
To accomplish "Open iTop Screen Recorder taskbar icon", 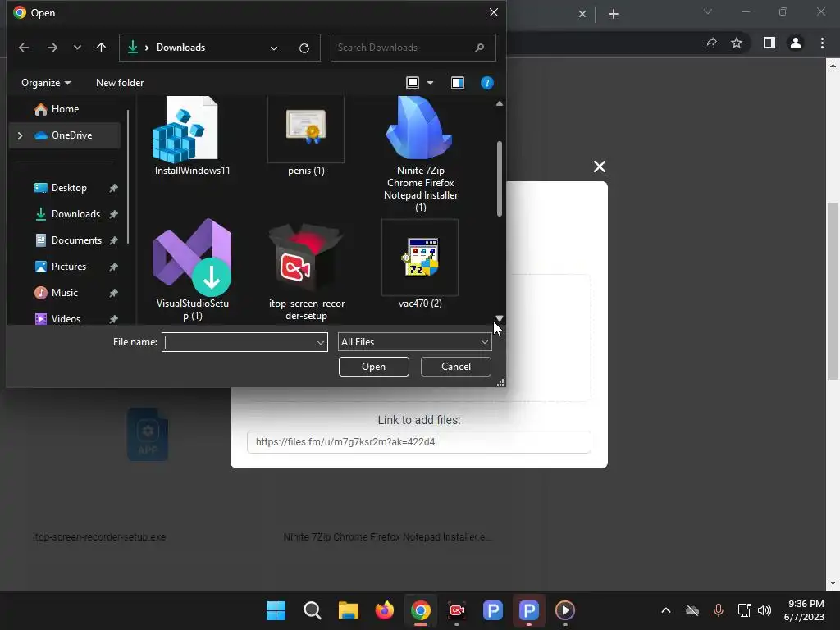I will [457, 610].
